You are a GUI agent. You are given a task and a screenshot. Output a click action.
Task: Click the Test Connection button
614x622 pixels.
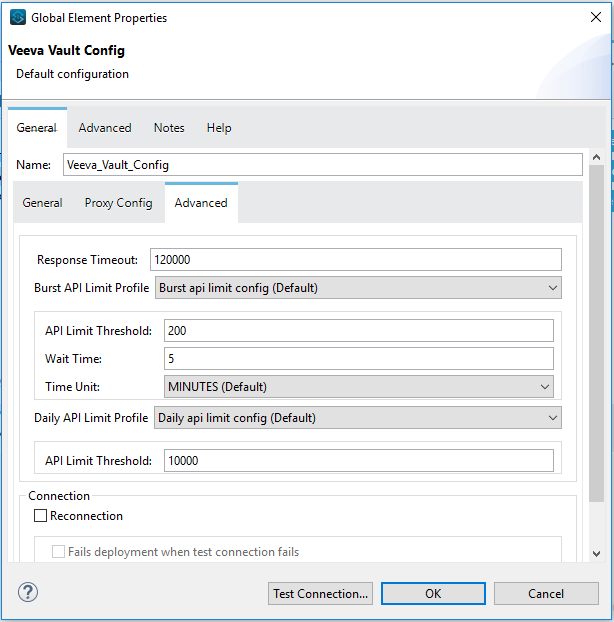(320, 593)
